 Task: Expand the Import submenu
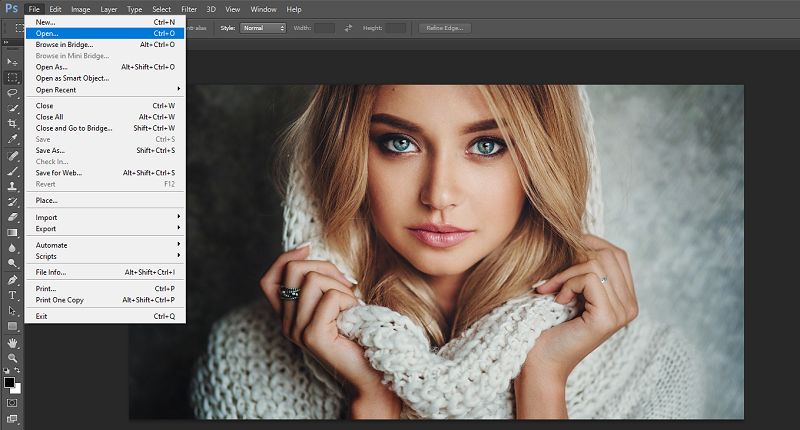click(105, 217)
